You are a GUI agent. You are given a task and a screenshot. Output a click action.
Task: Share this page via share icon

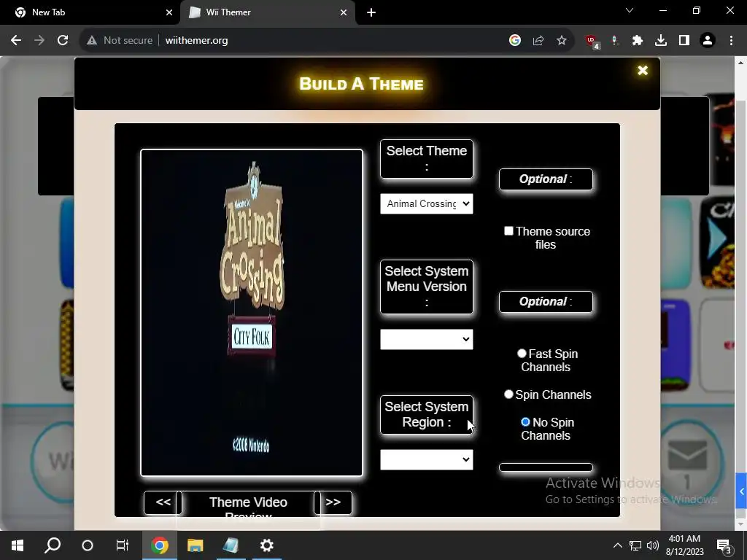pyautogui.click(x=538, y=41)
